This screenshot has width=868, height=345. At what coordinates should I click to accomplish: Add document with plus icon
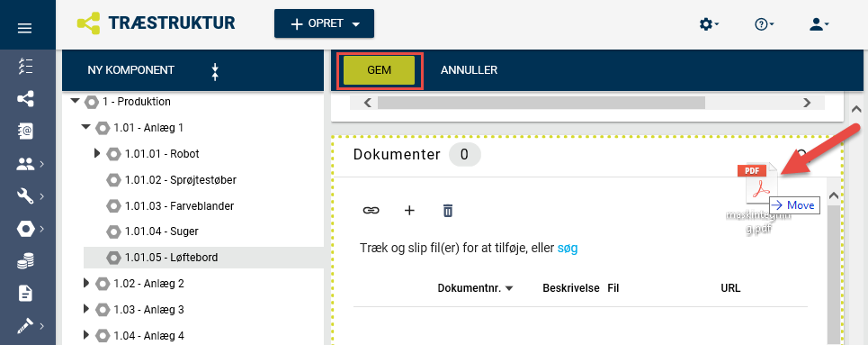(x=409, y=210)
